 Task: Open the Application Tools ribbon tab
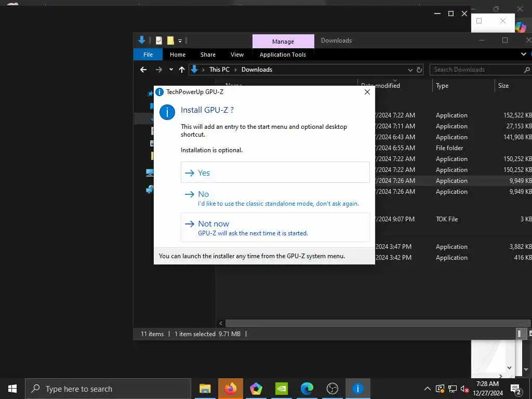pos(283,55)
